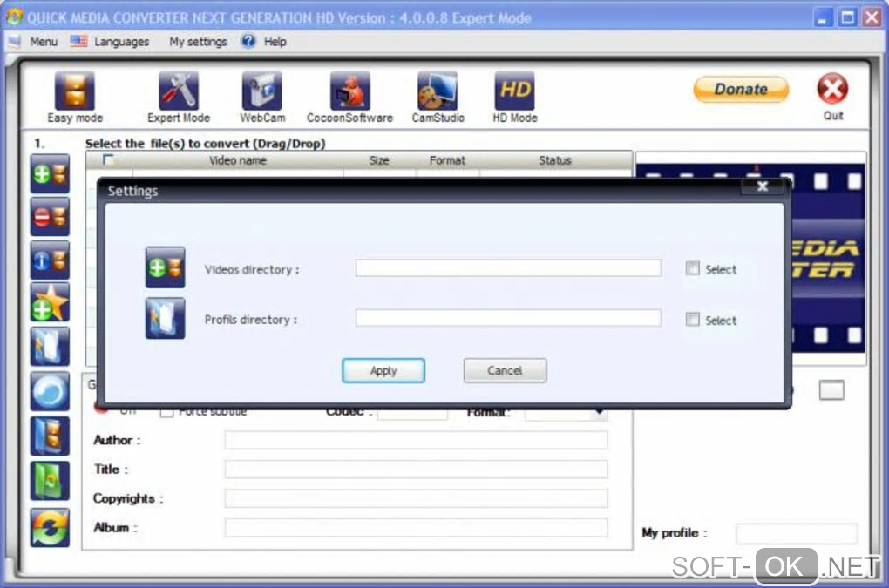The image size is (889, 588).
Task: Show file info with blue info sidebar icon
Action: [x=51, y=260]
